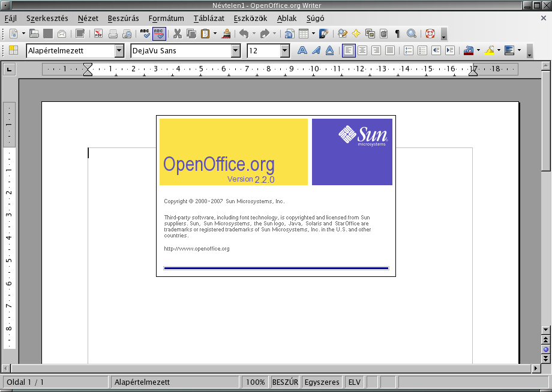Open Font Color dropdown arrow
The image size is (552, 392).
pos(478,50)
